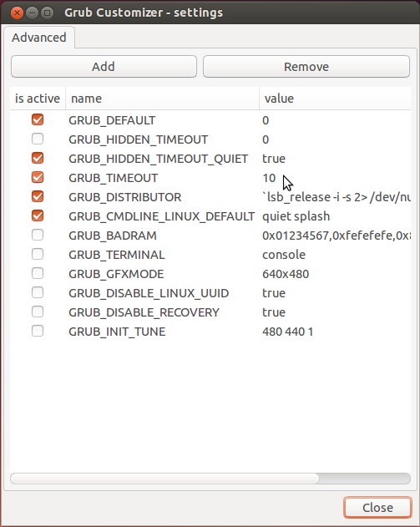
Task: Select the GRUB_DEFAULT name cell
Action: [112, 120]
